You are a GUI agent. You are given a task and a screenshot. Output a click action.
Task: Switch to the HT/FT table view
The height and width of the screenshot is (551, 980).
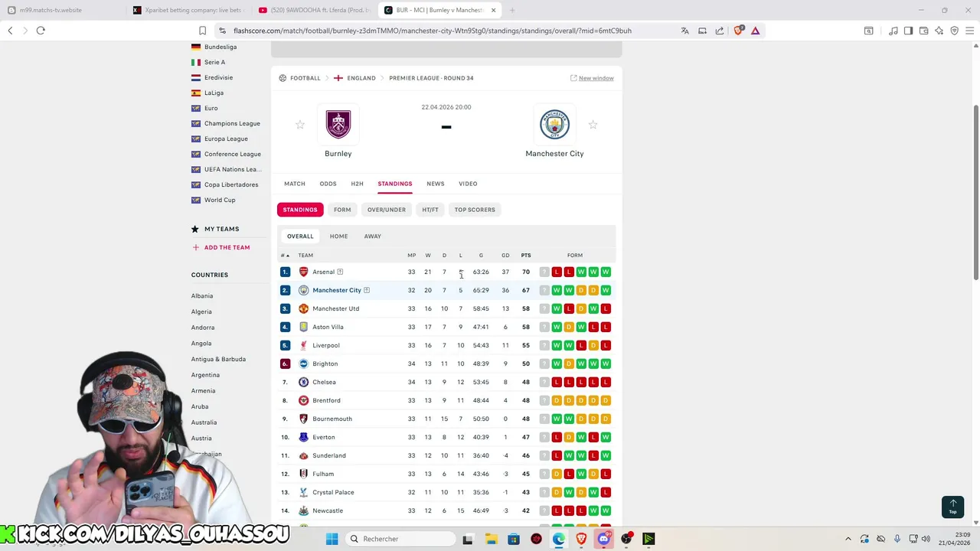click(430, 210)
